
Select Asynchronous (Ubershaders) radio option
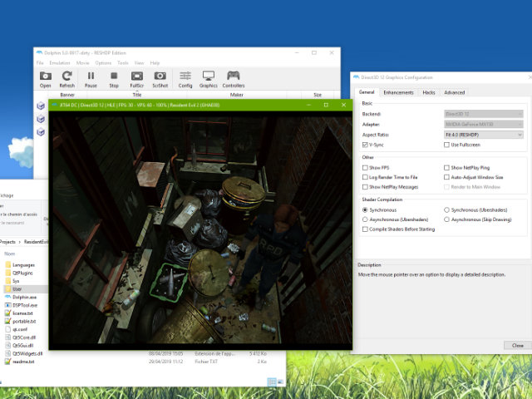(x=365, y=219)
